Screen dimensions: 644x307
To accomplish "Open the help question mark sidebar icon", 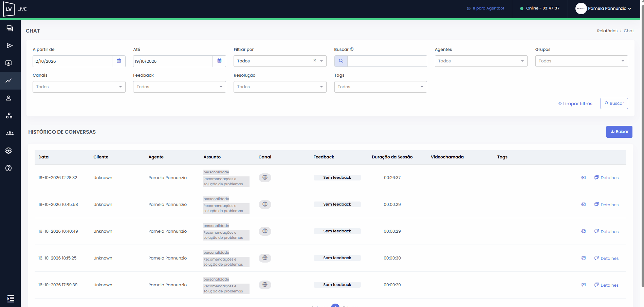I will [9, 168].
